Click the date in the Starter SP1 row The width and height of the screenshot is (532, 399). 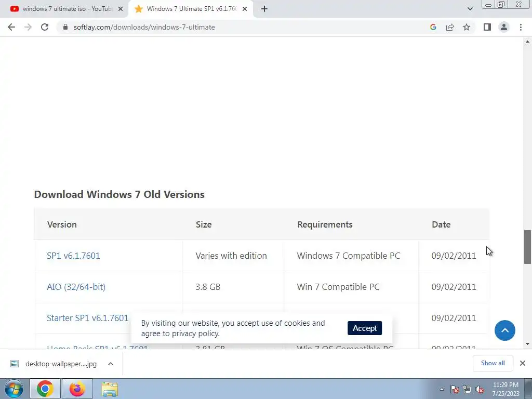(x=454, y=318)
